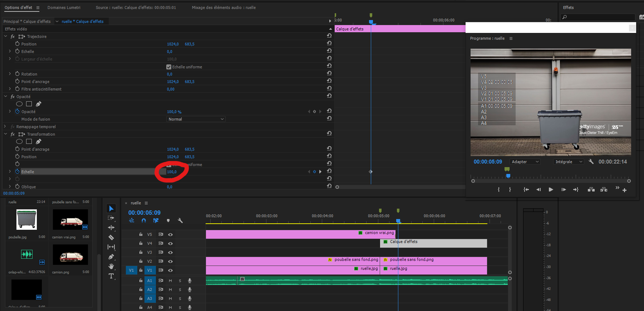Choose the Pen tool in timeline toolbar

[x=111, y=257]
